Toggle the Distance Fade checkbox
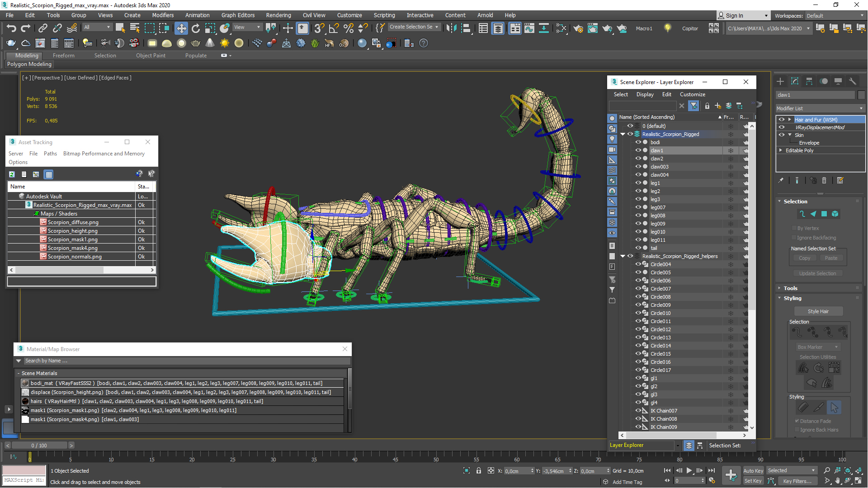 797,421
